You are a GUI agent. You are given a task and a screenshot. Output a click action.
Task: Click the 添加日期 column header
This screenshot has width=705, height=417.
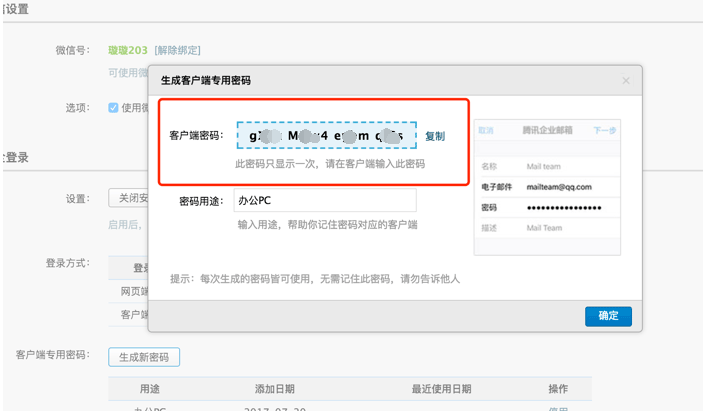tap(275, 389)
